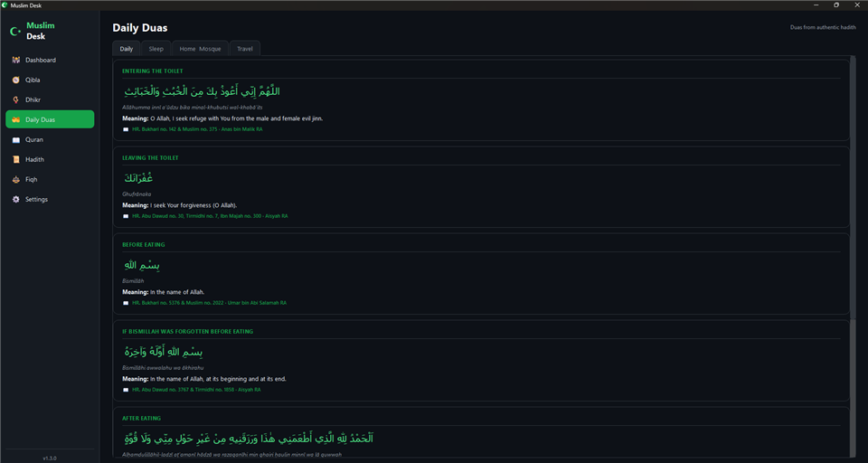Select the 'BEFORE EATING' card title
Viewport: 868px width, 463px height.
144,244
